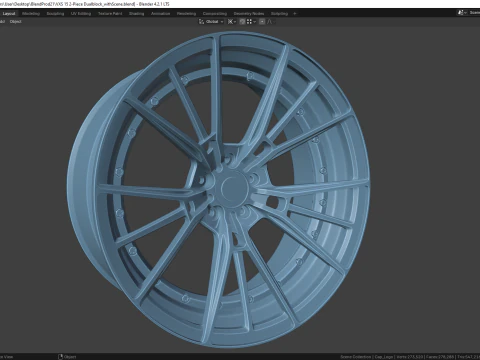Image resolution: width=480 pixels, height=360 pixels.
Task: Open the transform pivot point dropdown
Action: [232, 22]
